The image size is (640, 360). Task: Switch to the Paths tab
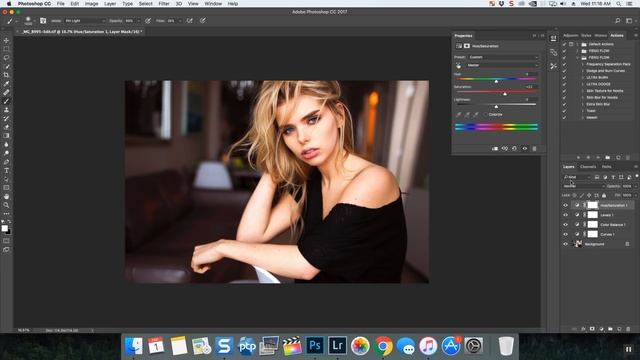click(x=607, y=167)
